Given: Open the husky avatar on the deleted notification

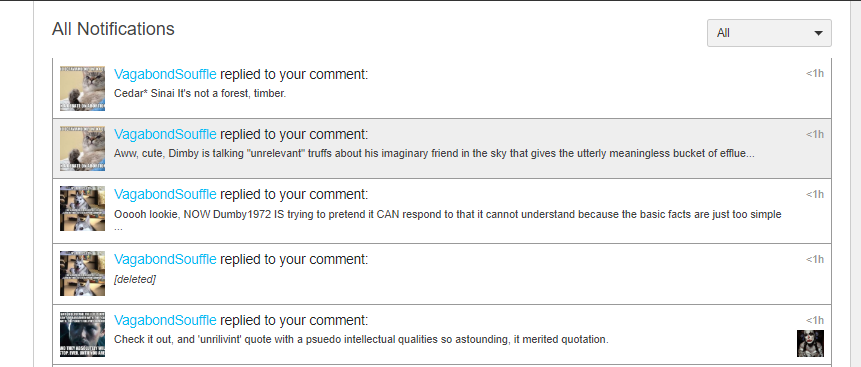Looking at the screenshot, I should point(82,274).
